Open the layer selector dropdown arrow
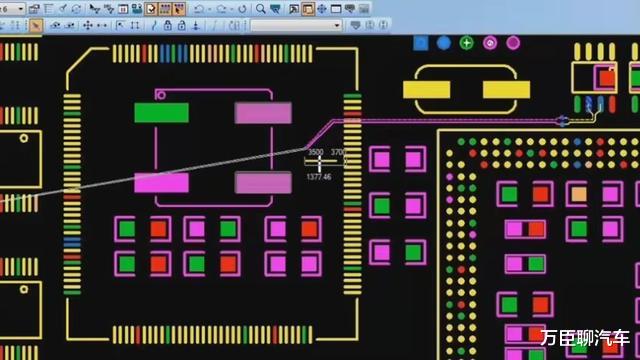640x360 pixels. [21, 9]
